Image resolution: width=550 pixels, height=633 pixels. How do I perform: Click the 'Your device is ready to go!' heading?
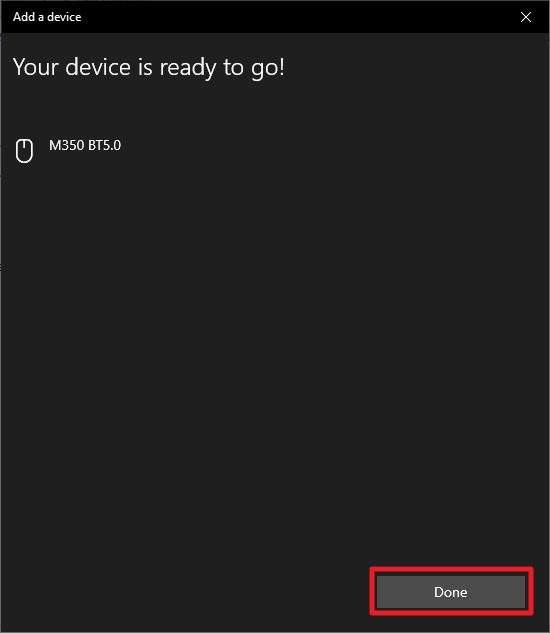(149, 67)
